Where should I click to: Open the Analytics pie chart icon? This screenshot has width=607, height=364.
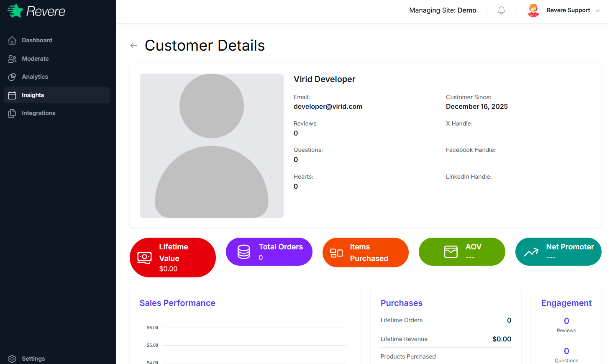[x=12, y=77]
